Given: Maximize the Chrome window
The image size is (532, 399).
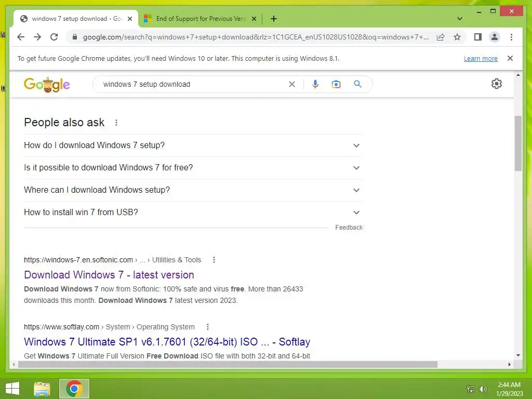Looking at the screenshot, I should point(493,11).
